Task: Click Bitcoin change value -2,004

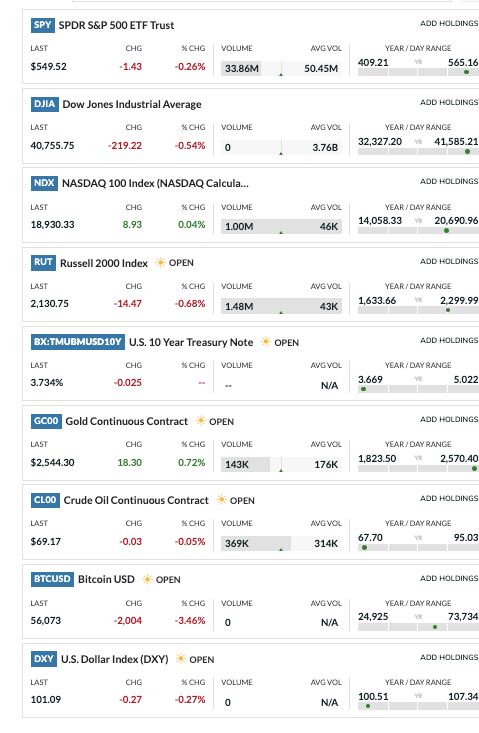Action: pyautogui.click(x=128, y=620)
